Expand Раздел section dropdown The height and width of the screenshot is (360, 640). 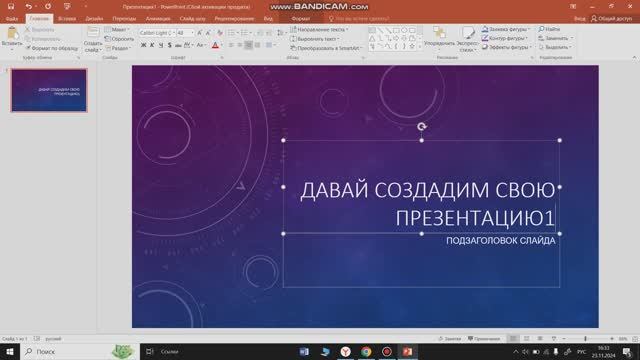pos(118,48)
